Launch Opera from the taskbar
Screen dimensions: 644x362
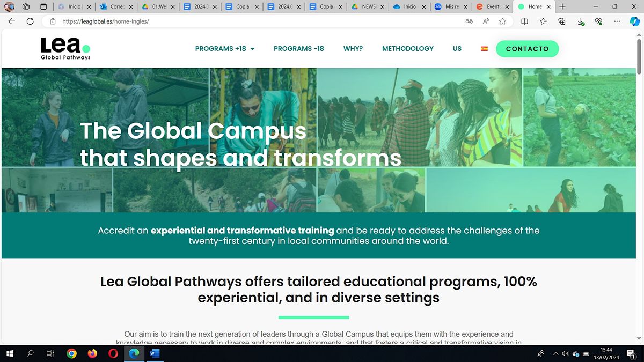point(113,353)
